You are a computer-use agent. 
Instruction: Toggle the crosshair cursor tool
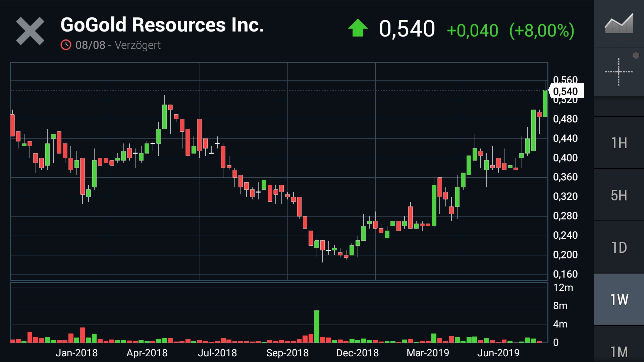point(619,72)
